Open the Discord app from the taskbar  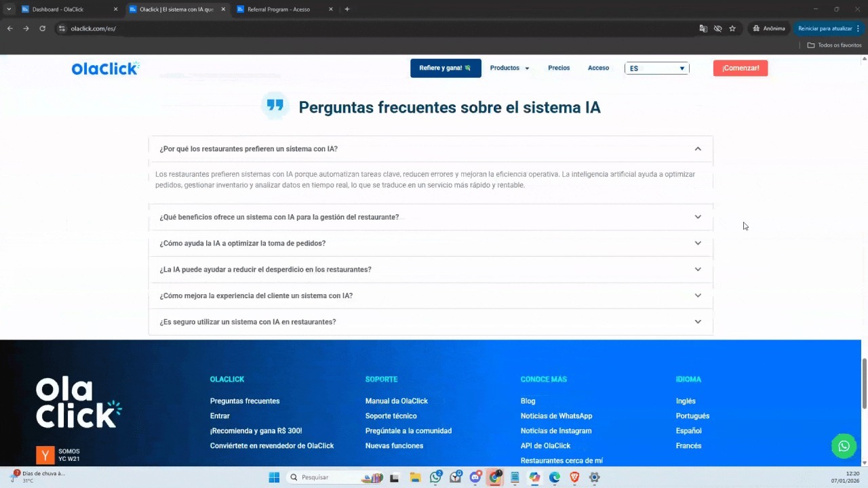click(475, 477)
